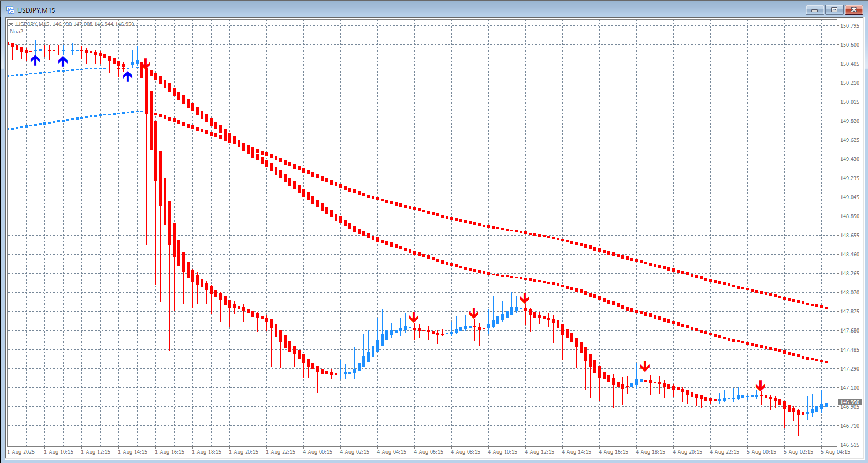This screenshot has height=463, width=868.
Task: Click the 146.515 price axis label
Action: tap(850, 445)
